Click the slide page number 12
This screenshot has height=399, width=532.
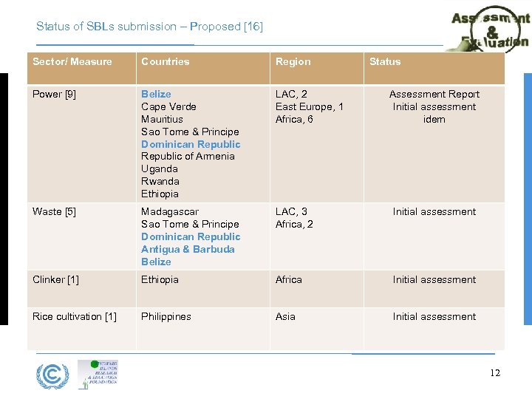(495, 373)
